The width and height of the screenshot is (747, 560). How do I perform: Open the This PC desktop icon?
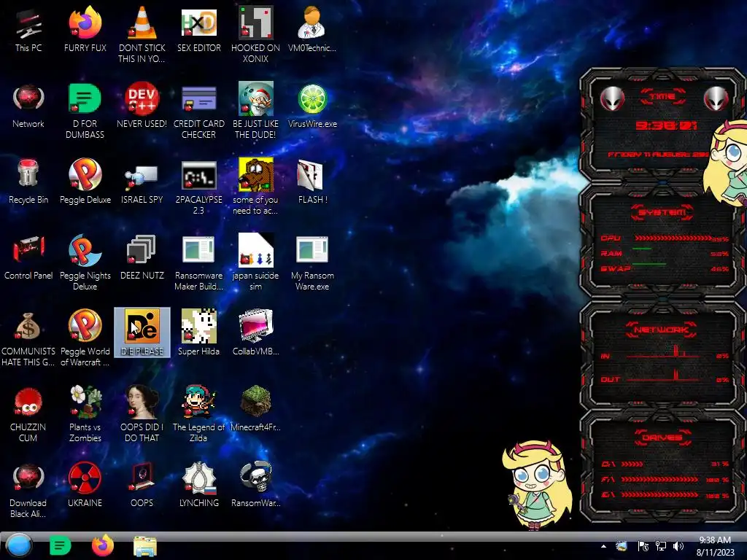coord(28,29)
